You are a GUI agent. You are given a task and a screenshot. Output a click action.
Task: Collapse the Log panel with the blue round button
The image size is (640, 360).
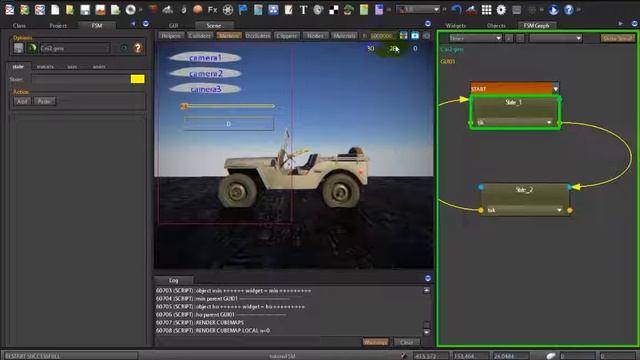[x=428, y=278]
